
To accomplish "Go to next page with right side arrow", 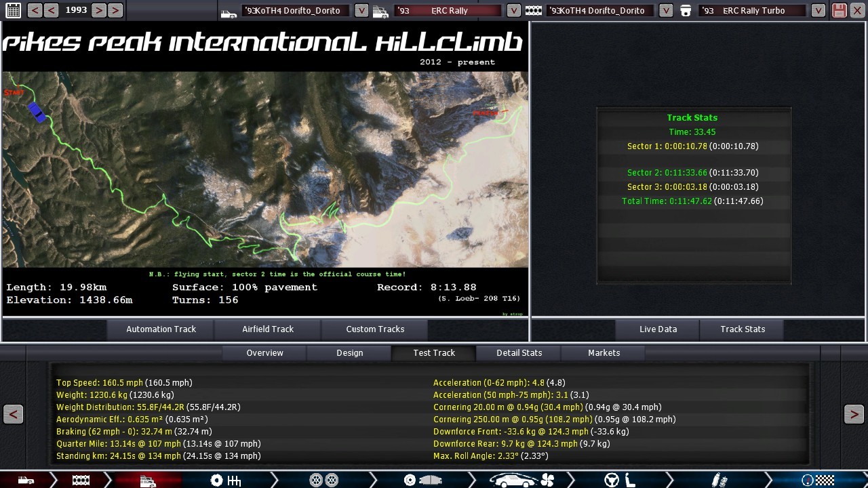I will click(854, 414).
